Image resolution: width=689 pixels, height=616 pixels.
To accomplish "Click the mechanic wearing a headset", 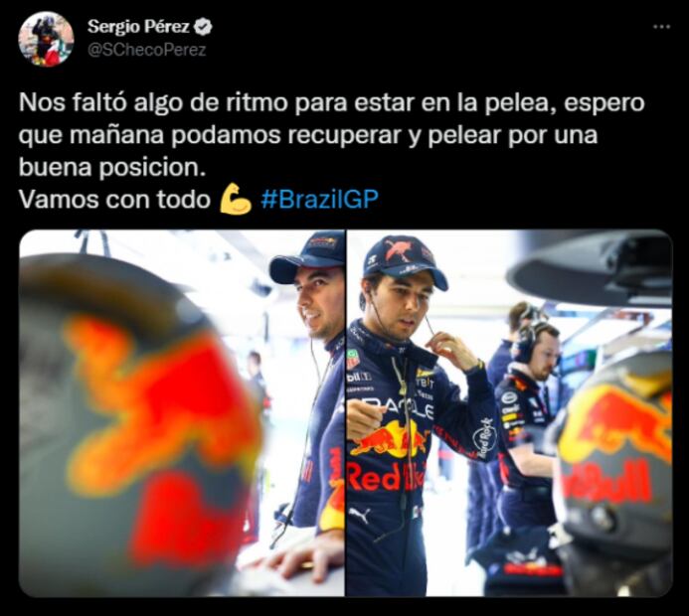I will [530, 421].
